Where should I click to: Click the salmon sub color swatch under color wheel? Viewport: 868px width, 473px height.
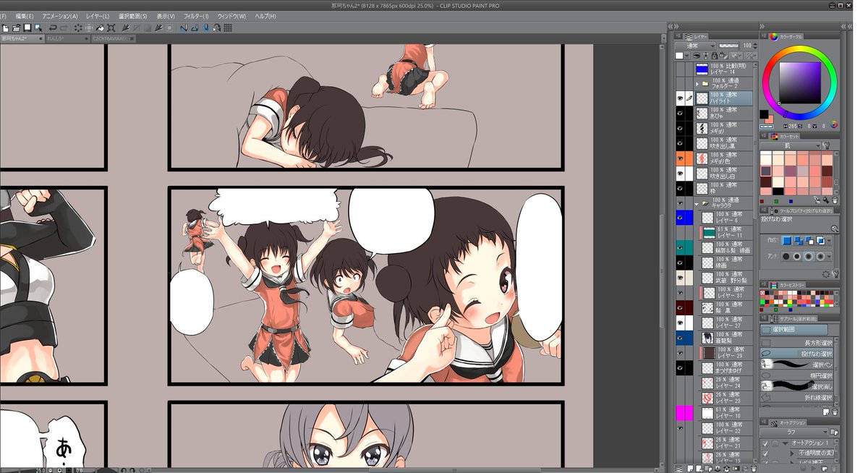pos(770,119)
